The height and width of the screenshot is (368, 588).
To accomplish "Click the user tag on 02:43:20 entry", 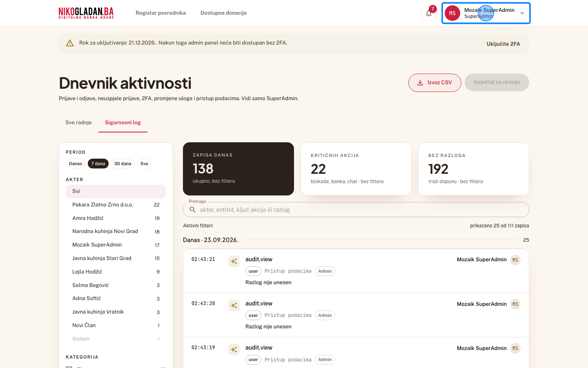I will [253, 315].
